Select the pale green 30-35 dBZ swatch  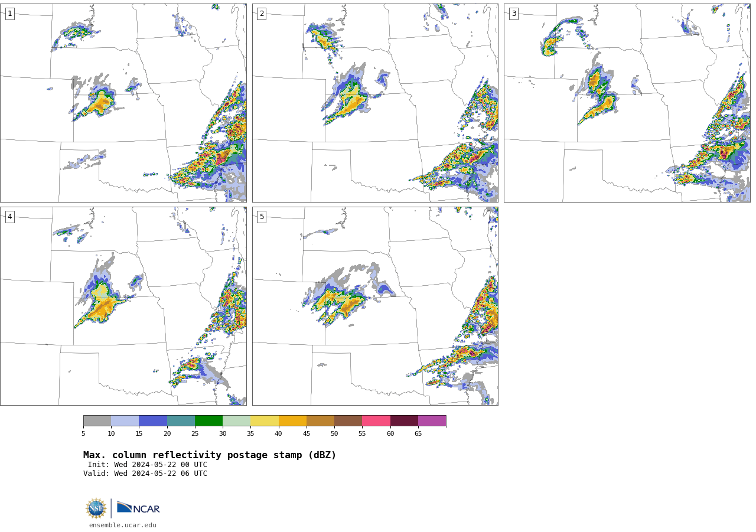(236, 421)
